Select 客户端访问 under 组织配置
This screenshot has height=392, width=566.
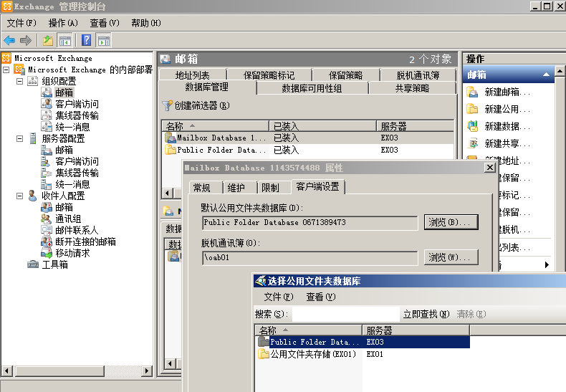[x=77, y=105]
